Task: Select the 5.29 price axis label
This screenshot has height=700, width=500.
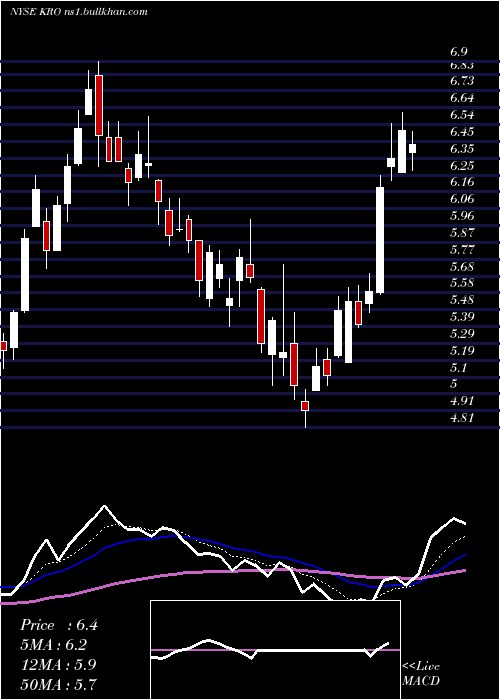Action: [x=462, y=334]
